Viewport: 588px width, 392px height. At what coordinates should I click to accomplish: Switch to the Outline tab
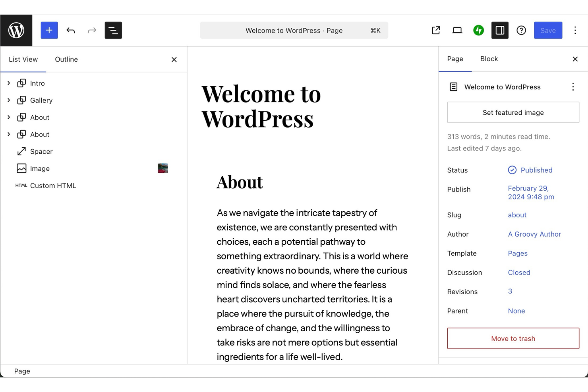pos(66,59)
